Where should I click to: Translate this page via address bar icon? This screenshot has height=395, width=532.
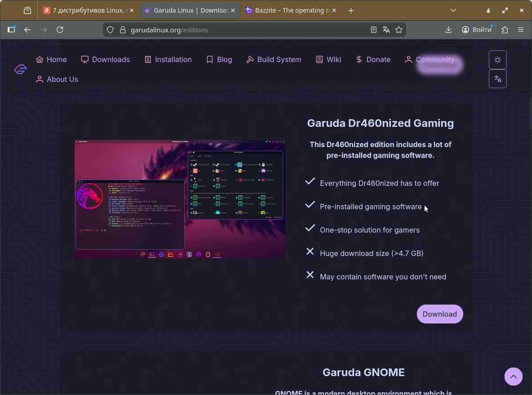pos(386,30)
